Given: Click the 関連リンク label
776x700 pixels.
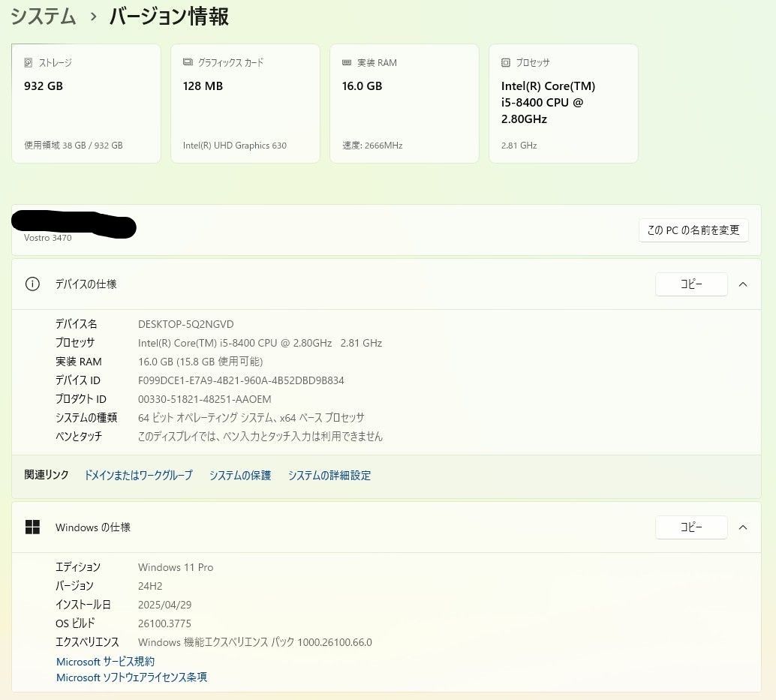Looking at the screenshot, I should tap(47, 475).
